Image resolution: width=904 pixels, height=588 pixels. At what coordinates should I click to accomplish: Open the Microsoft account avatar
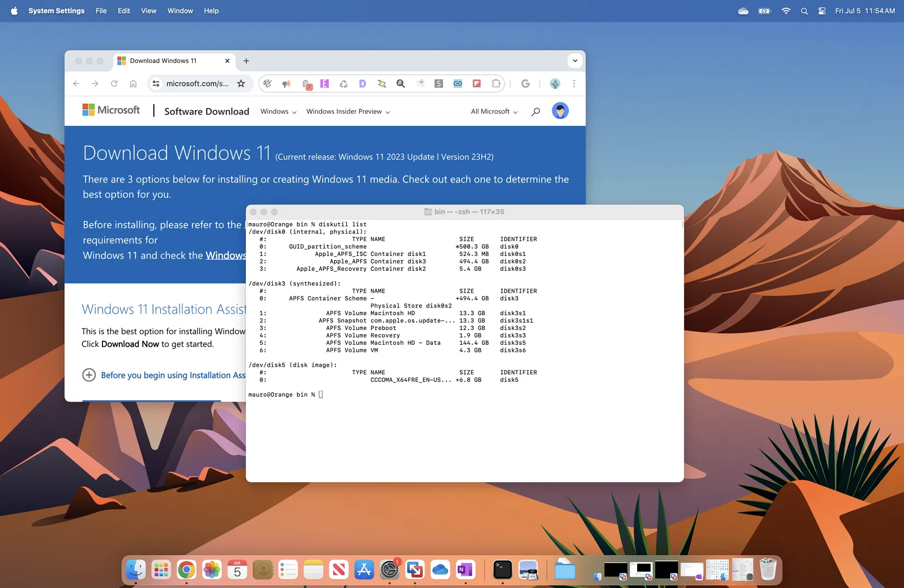(560, 111)
